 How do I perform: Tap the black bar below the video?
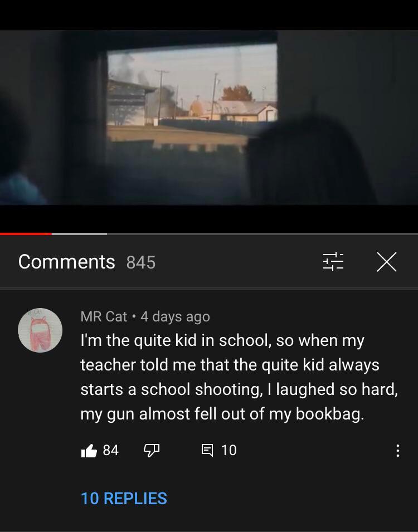coord(209,218)
